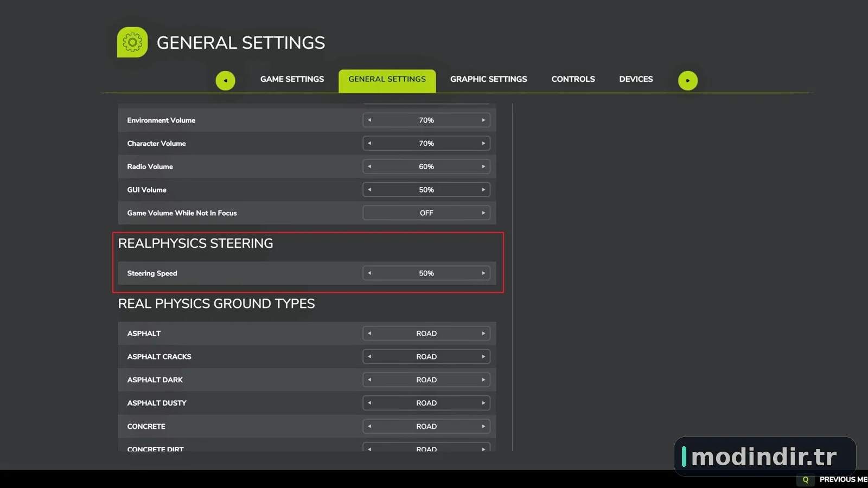Click the right arrow for ASPHALT DUSTY

coord(483,403)
